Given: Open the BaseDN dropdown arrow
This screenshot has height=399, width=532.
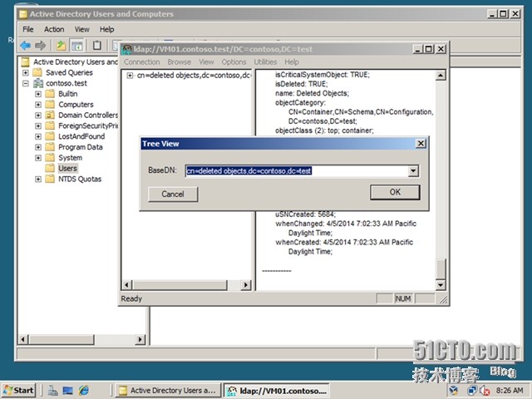Looking at the screenshot, I should 413,170.
